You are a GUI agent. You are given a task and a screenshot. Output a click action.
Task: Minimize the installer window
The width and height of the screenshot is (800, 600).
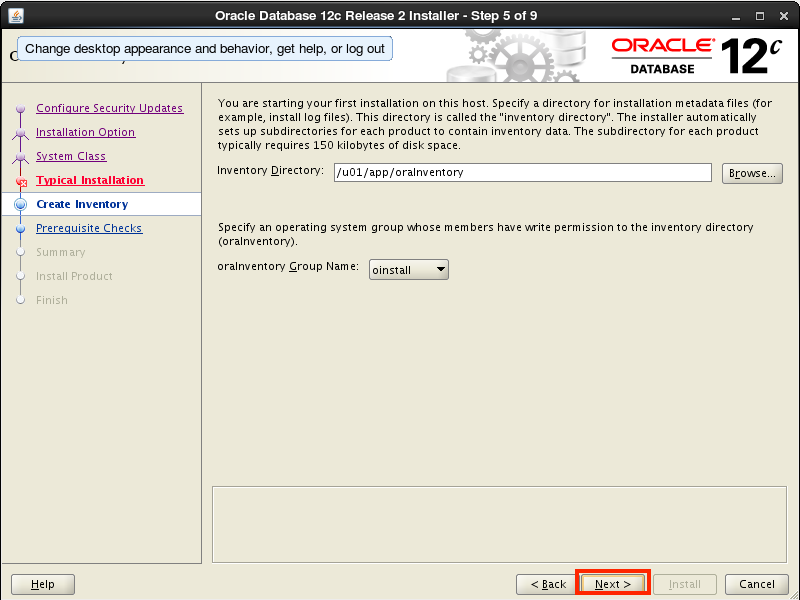[x=736, y=16]
